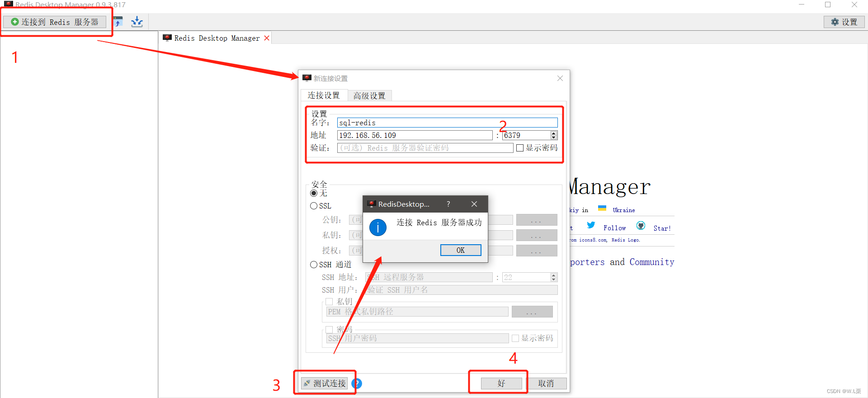Viewport: 868px width, 398px height.
Task: Click the port field showing 6379
Action: (x=526, y=135)
